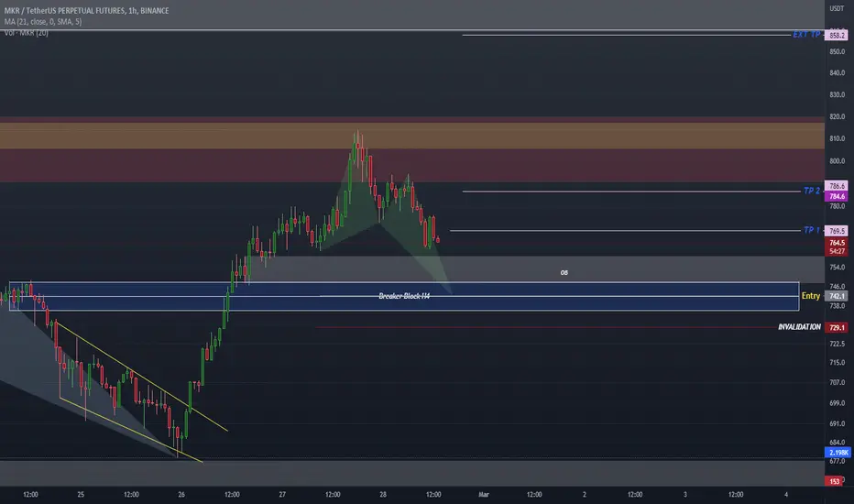Image resolution: width=854 pixels, height=504 pixels.
Task: Click the 28 date label on time axis
Action: pos(383,495)
